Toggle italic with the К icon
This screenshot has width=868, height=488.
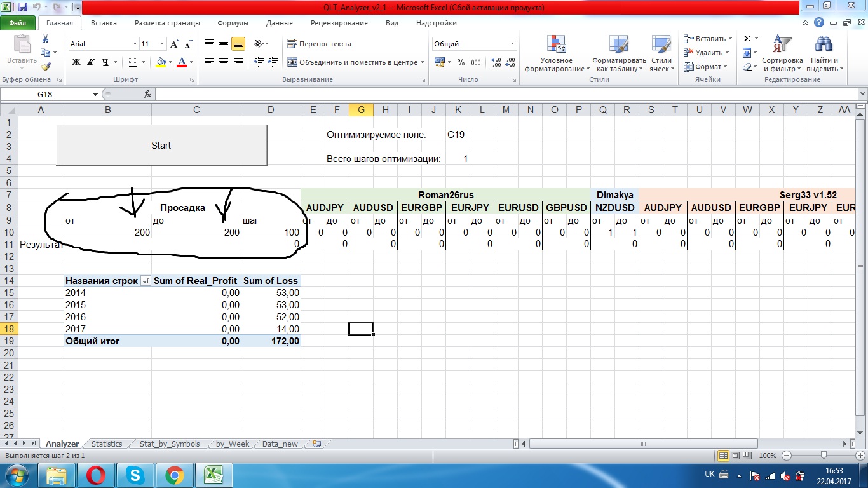90,62
